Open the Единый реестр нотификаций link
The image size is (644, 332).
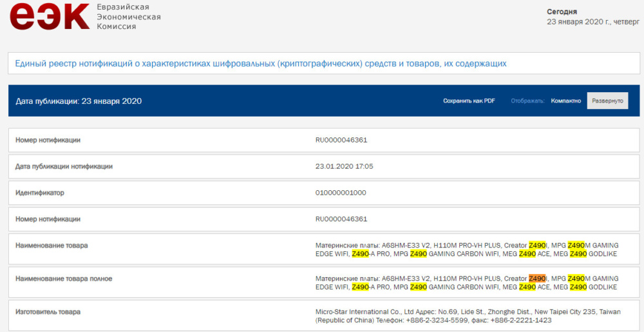point(261,64)
